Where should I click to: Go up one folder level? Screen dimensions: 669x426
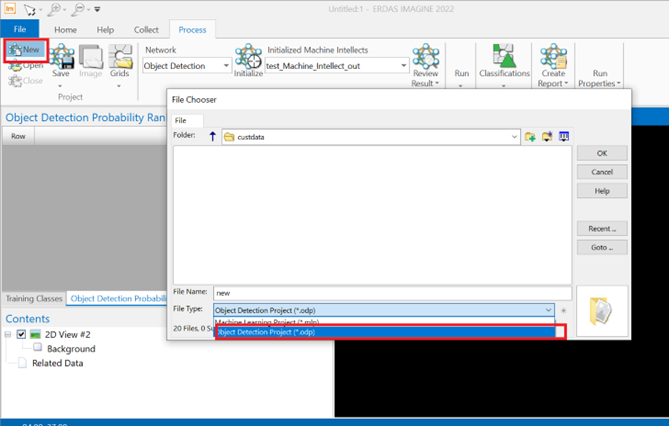(x=211, y=136)
